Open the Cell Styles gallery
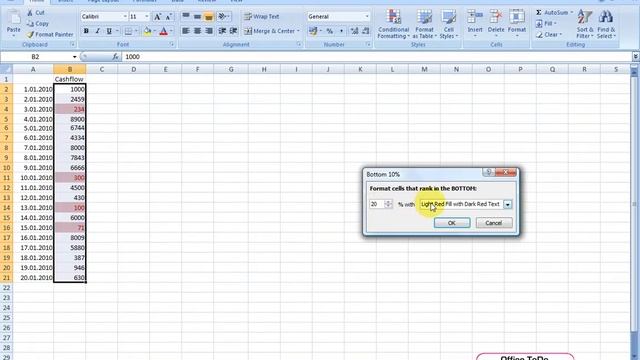 (x=448, y=24)
